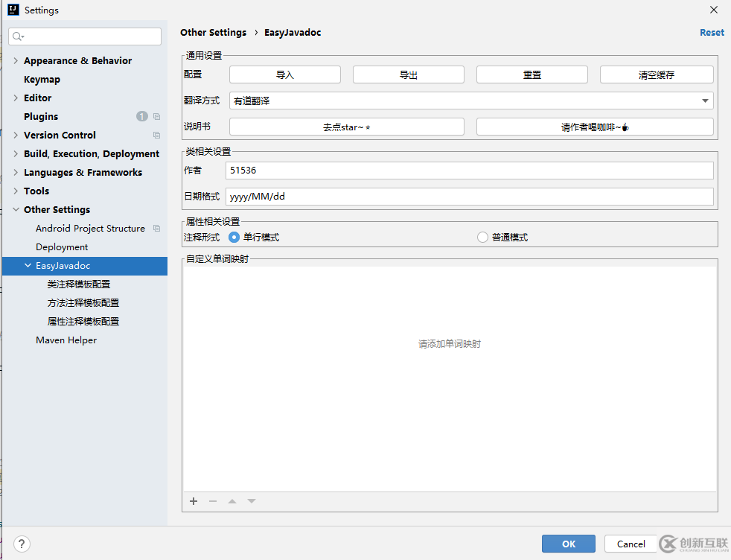
Task: Open 属性注释模板配置 page
Action: [83, 322]
